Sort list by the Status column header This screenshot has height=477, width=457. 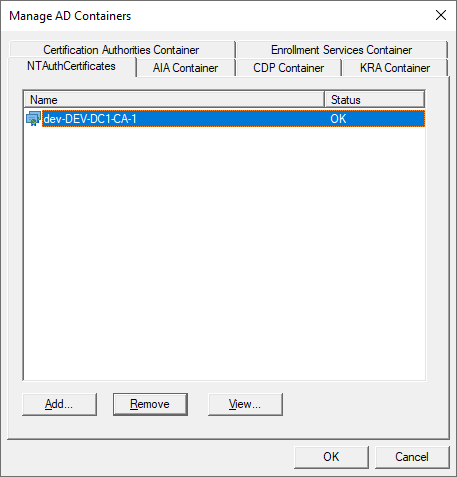(x=375, y=100)
